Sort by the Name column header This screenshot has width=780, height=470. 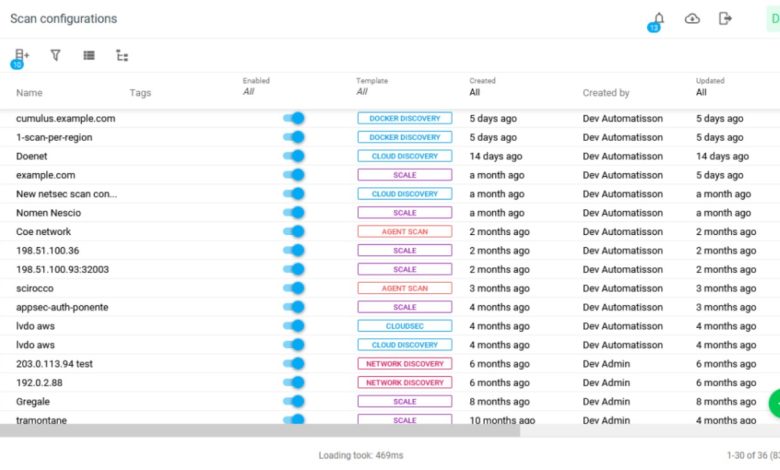[x=29, y=93]
